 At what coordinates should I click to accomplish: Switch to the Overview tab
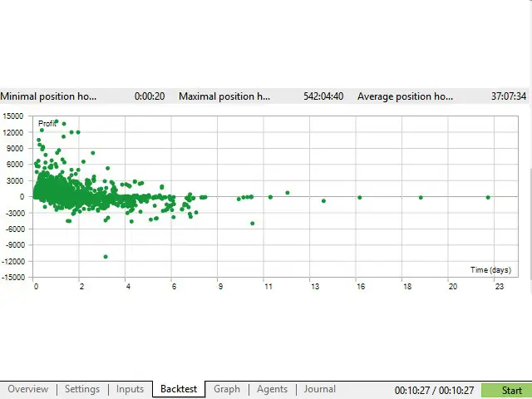(x=27, y=389)
